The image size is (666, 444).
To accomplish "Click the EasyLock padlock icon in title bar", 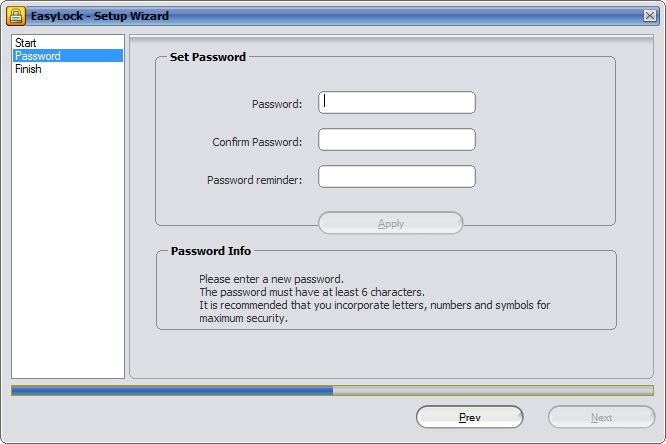I will pos(16,15).
